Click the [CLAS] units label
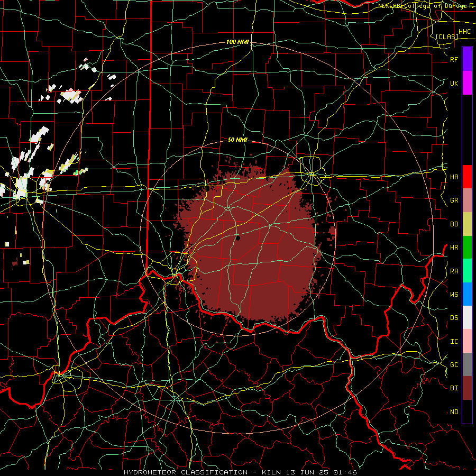The width and height of the screenshot is (476, 476). tap(447, 36)
